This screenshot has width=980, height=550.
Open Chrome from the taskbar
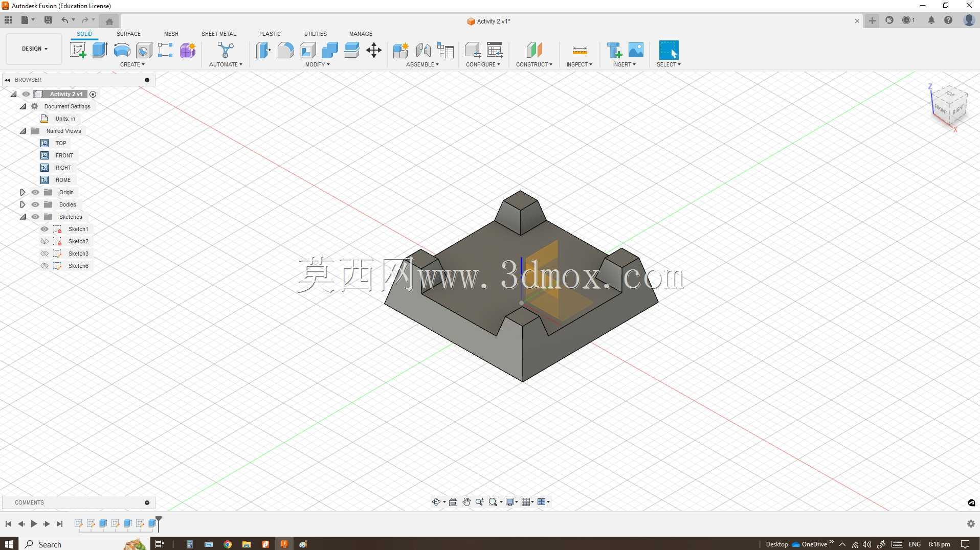pyautogui.click(x=228, y=544)
